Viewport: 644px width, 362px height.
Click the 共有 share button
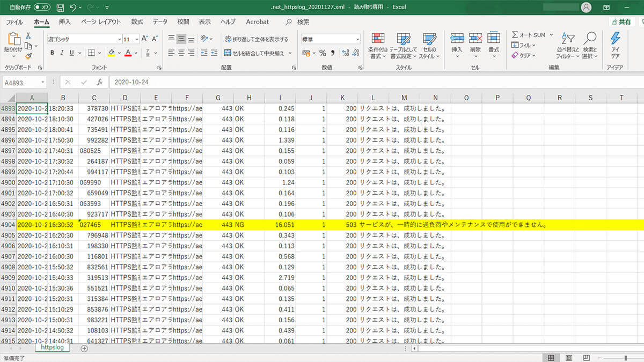click(x=621, y=22)
